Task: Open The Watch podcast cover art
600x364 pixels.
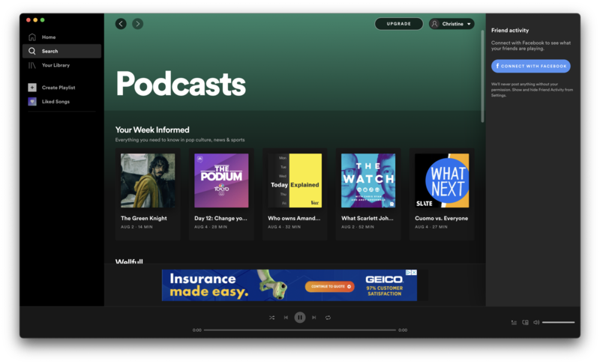Action: point(368,181)
